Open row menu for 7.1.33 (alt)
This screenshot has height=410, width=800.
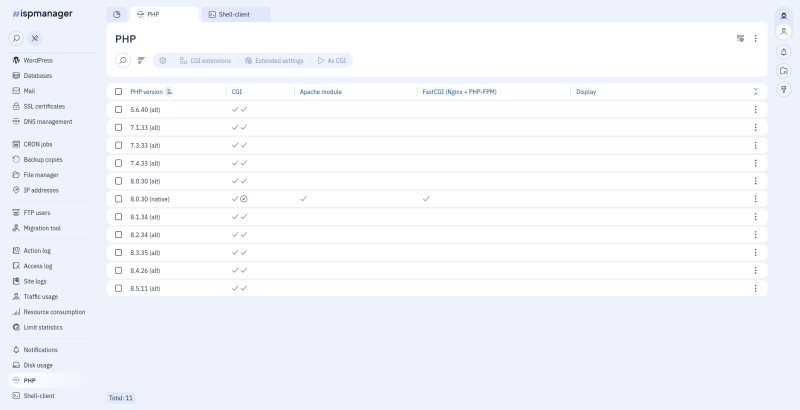(x=756, y=127)
